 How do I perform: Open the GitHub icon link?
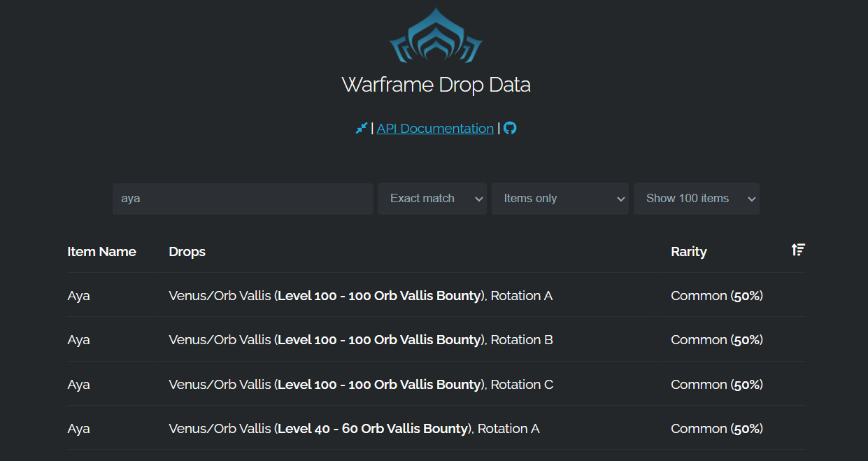[510, 128]
